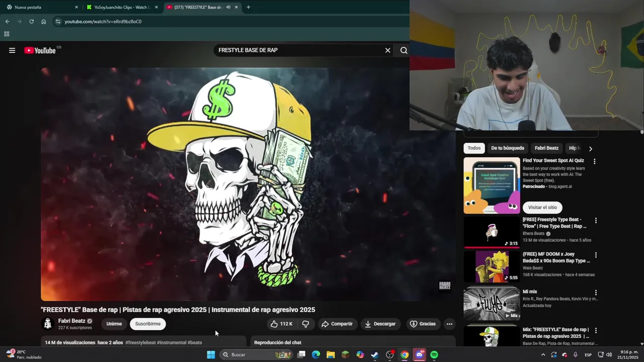
Task: Open Windows Start menu
Action: coord(211,355)
